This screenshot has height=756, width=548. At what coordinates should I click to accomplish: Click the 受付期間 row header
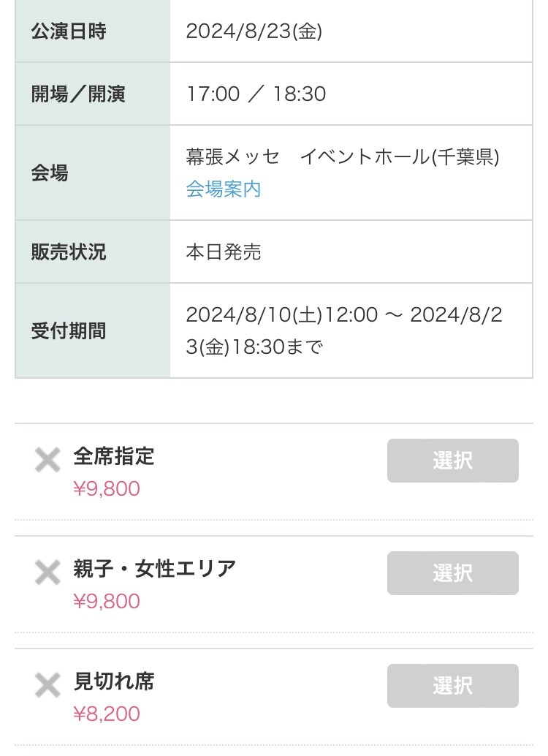point(68,331)
